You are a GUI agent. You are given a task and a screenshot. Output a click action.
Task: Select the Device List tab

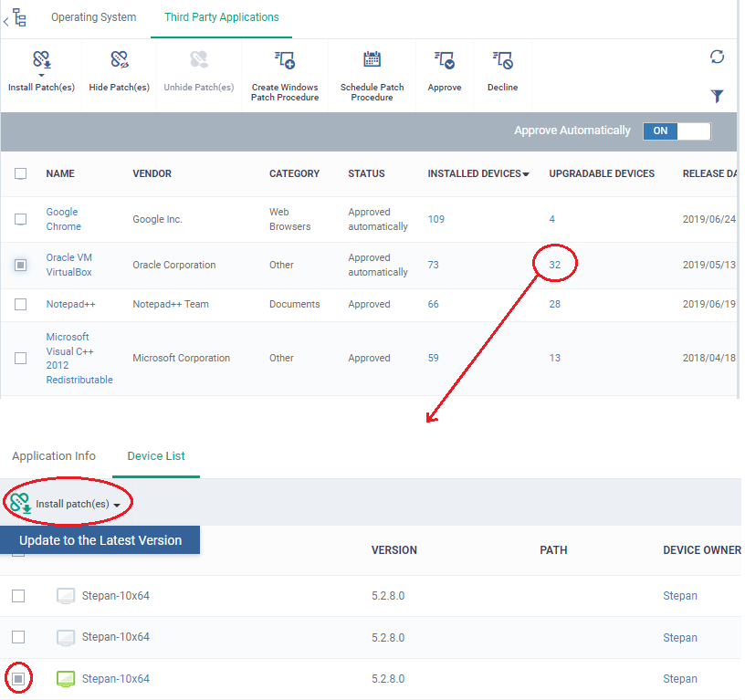pyautogui.click(x=156, y=456)
